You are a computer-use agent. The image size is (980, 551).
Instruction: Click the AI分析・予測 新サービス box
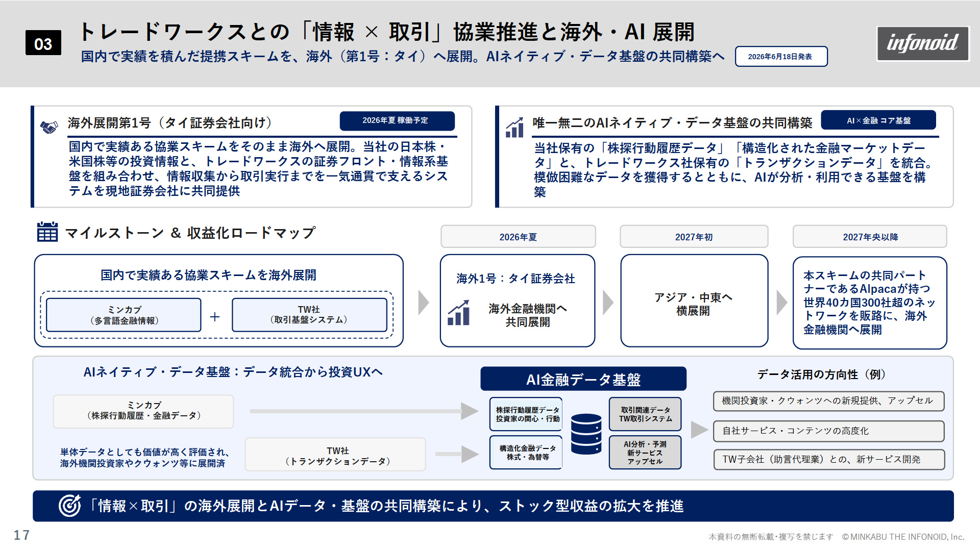tap(645, 453)
